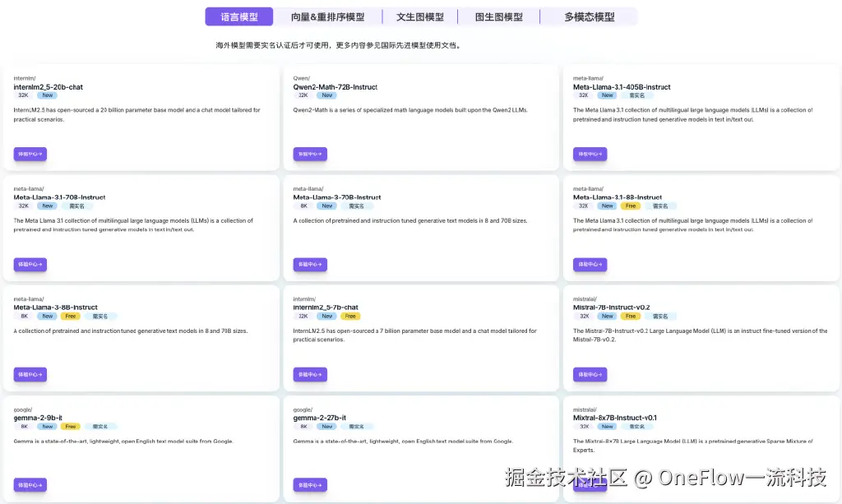The height and width of the screenshot is (504, 842).
Task: Click the Free badge on internlm2_5-7b-chat
Action: pos(350,317)
